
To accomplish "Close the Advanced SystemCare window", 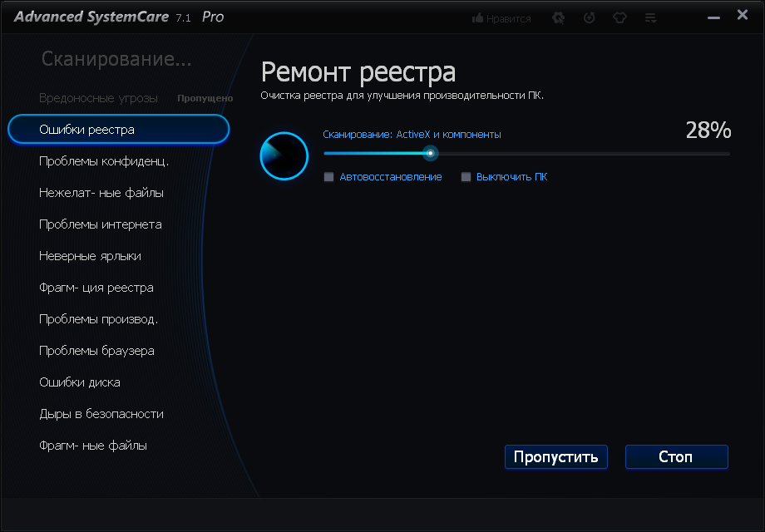I will [742, 15].
